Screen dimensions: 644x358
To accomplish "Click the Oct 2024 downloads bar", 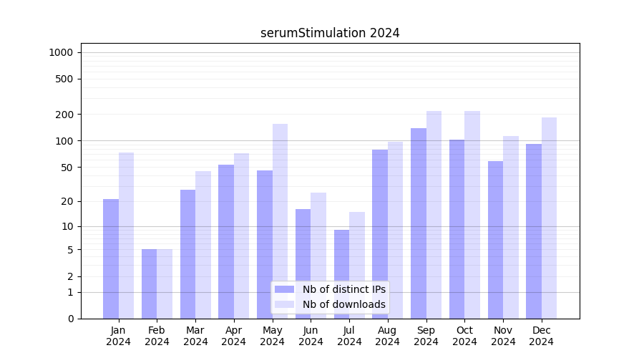I will (472, 215).
